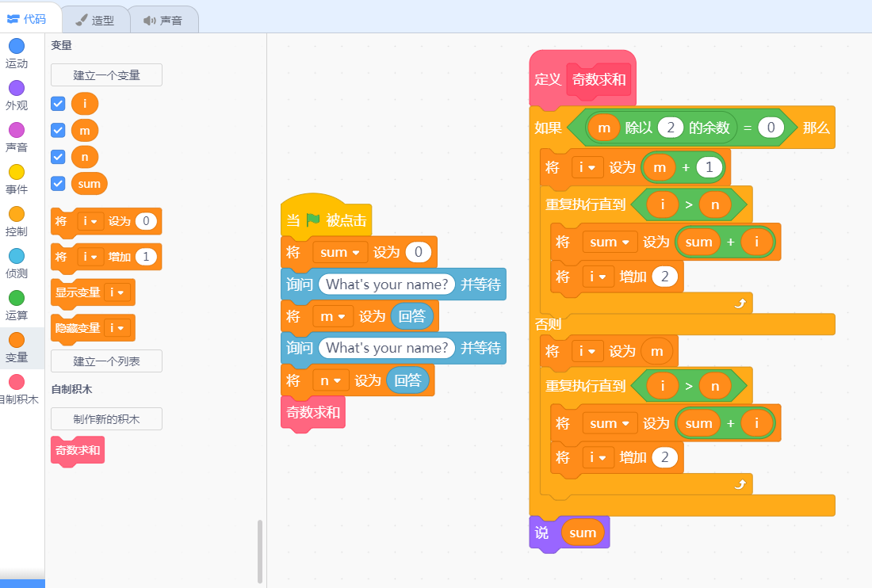
Task: Toggle the checkbox for variable n
Action: pos(59,157)
